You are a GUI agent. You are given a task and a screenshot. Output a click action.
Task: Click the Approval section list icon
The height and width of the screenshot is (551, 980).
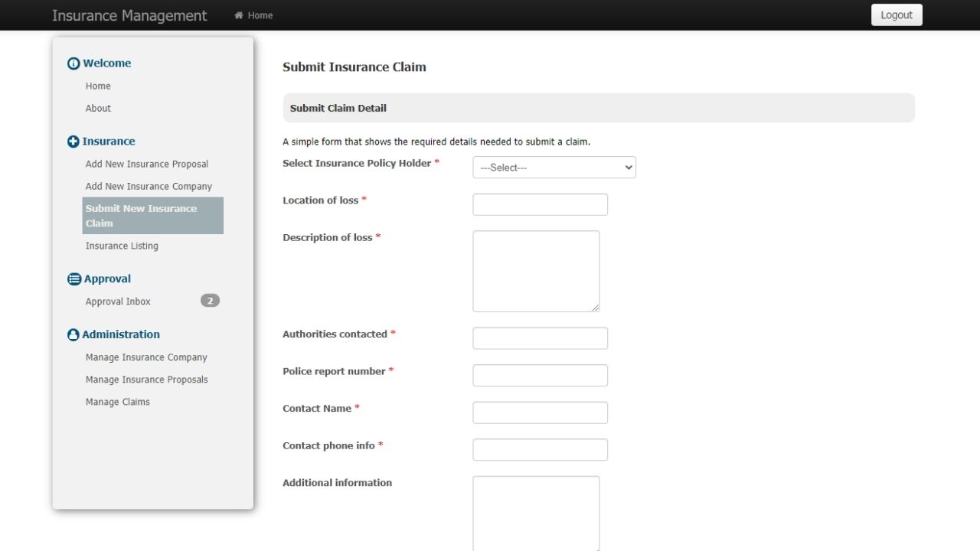coord(74,279)
